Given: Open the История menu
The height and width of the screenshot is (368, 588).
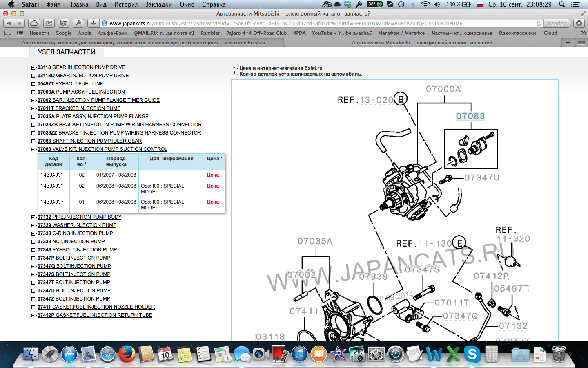Looking at the screenshot, I should tap(126, 4).
